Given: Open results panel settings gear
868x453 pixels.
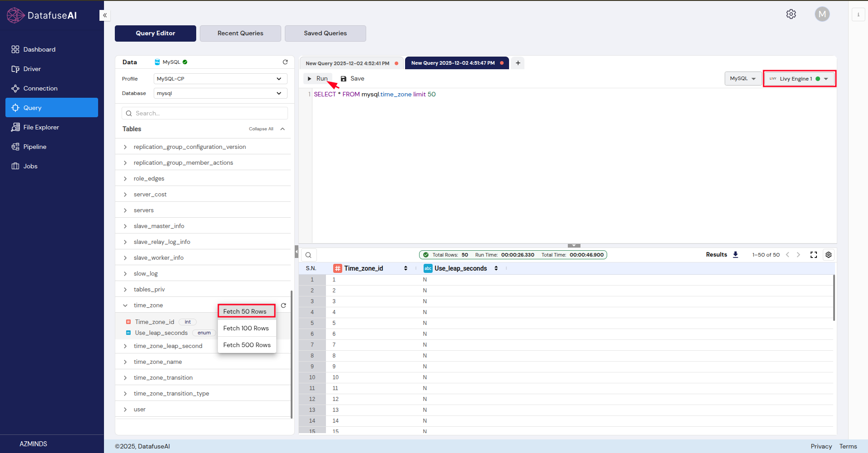Looking at the screenshot, I should pyautogui.click(x=829, y=254).
